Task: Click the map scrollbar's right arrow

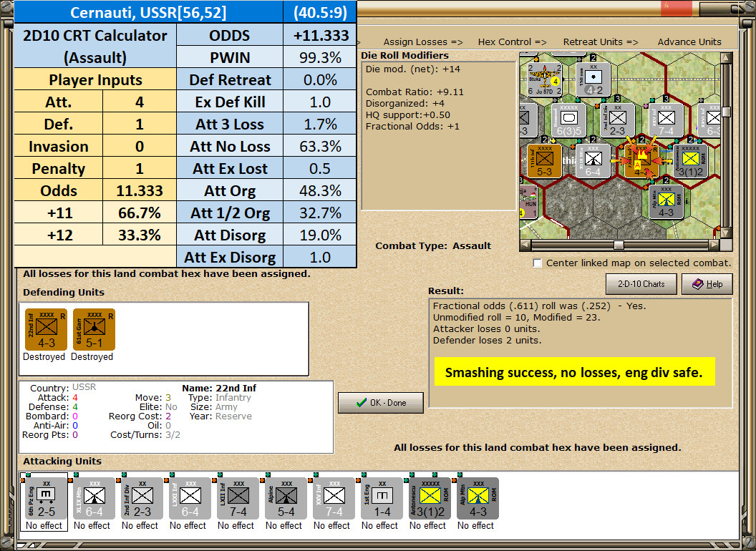Action: coord(714,245)
